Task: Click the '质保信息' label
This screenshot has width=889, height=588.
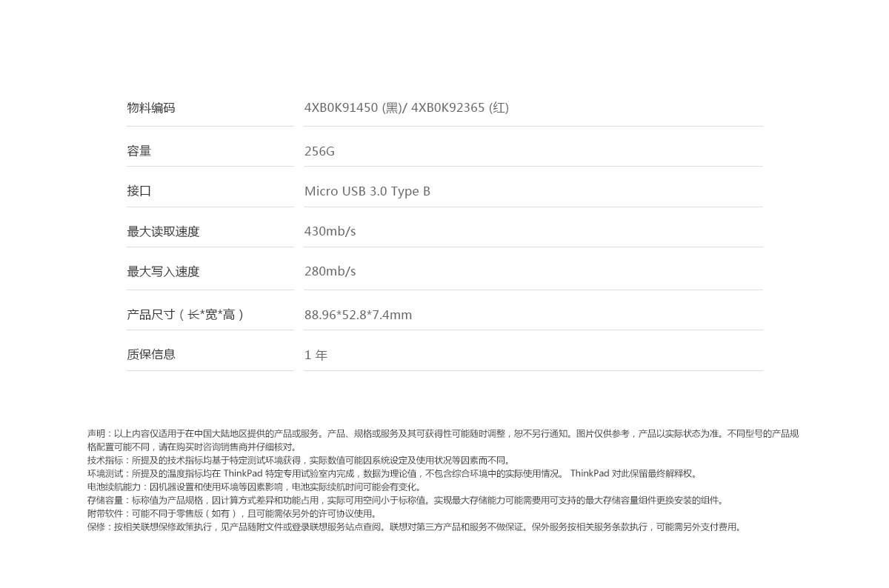Action: coord(151,355)
